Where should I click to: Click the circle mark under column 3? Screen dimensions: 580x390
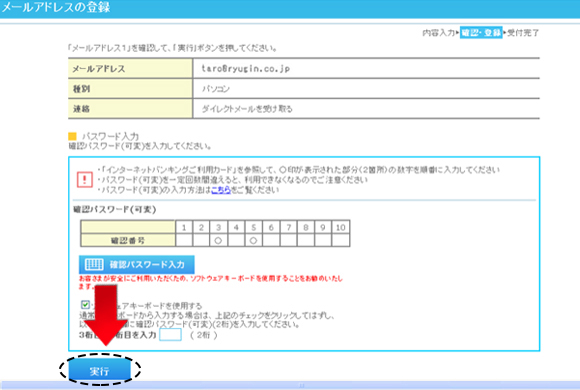218,241
